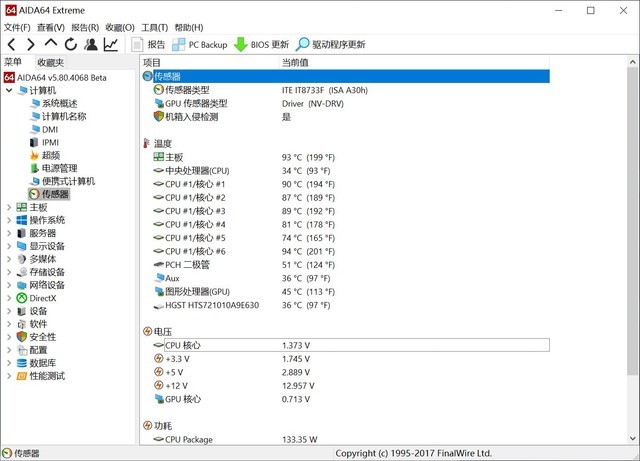
Task: Select 便携式计算机 in the tree
Action: point(62,181)
